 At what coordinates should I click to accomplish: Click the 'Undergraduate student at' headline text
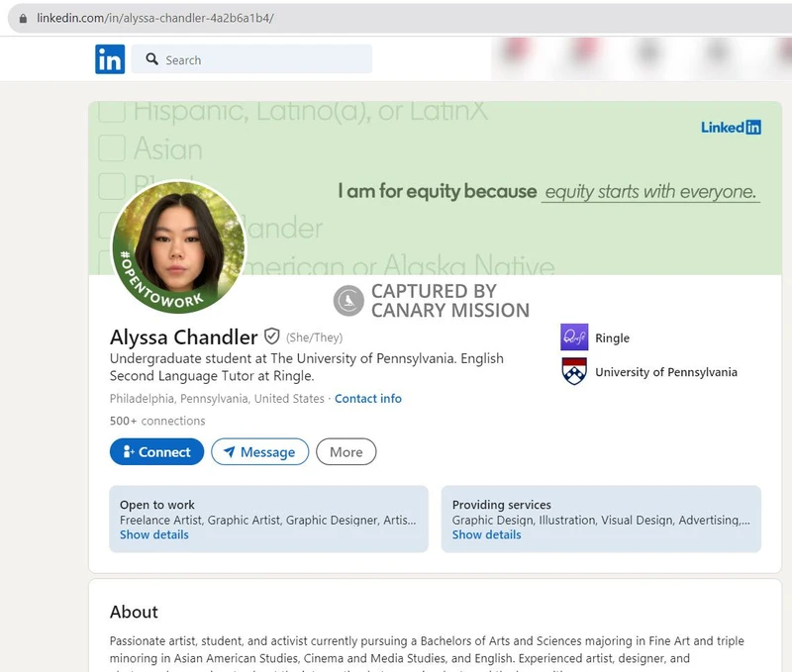[x=307, y=367]
